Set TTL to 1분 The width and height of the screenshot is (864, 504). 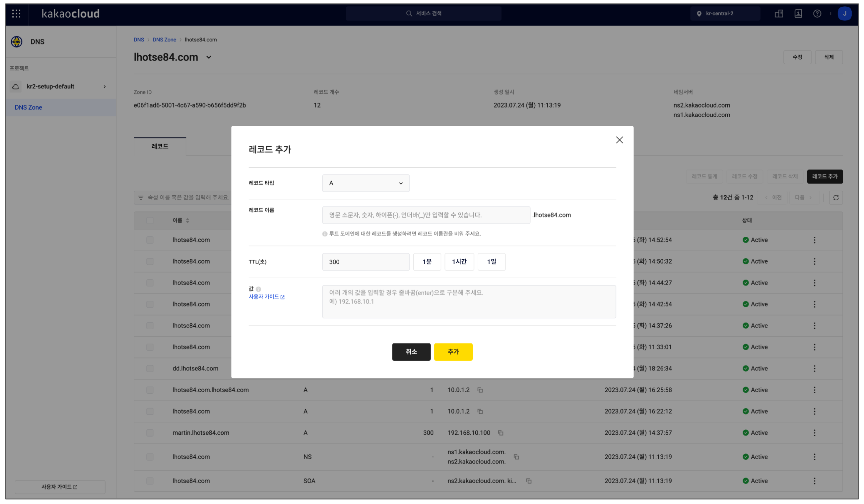(x=427, y=262)
